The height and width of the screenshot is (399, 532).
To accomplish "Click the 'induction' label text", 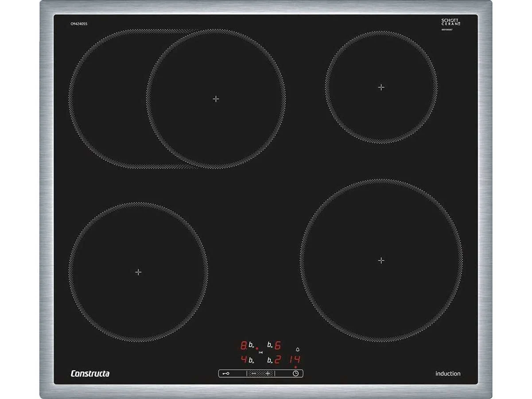I will point(447,374).
